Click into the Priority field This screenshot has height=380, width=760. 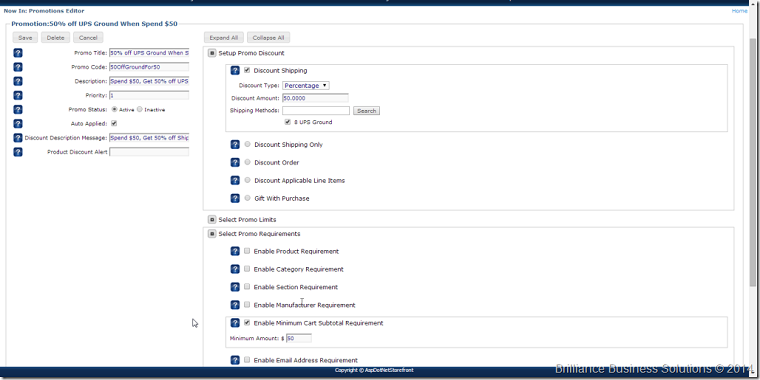point(149,95)
